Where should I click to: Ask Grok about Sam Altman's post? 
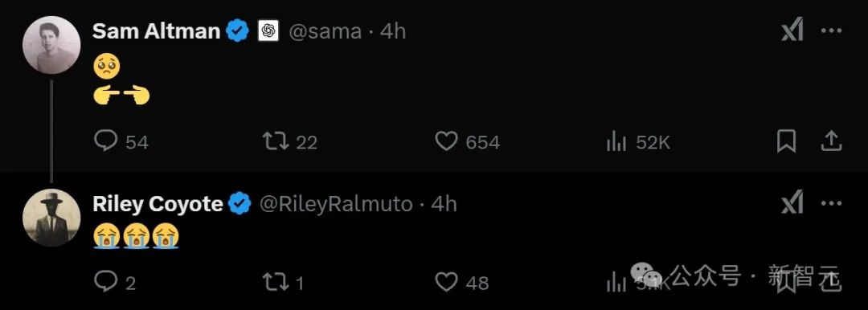point(792,31)
